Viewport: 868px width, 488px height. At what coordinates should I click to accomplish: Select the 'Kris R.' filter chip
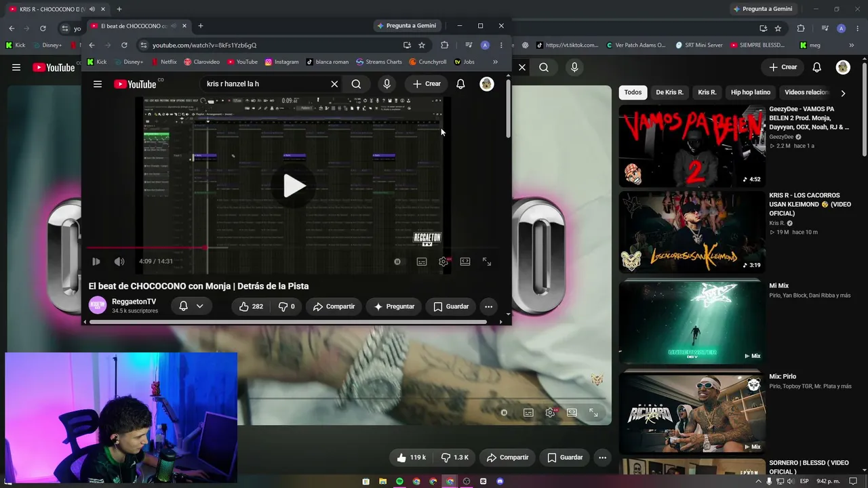pos(707,92)
